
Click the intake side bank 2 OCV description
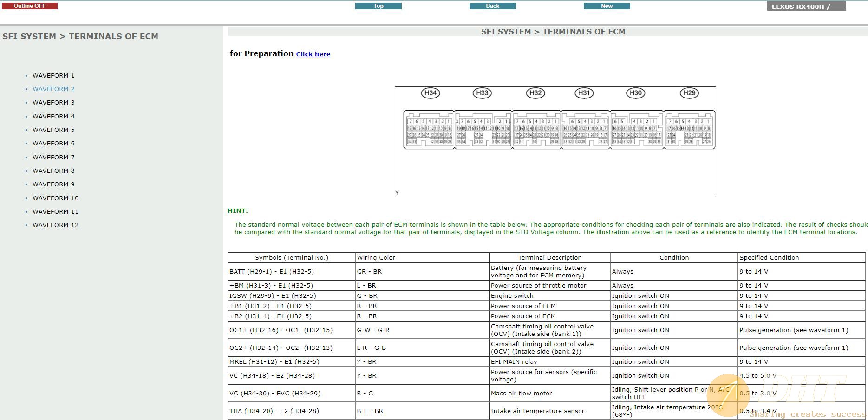click(550, 348)
